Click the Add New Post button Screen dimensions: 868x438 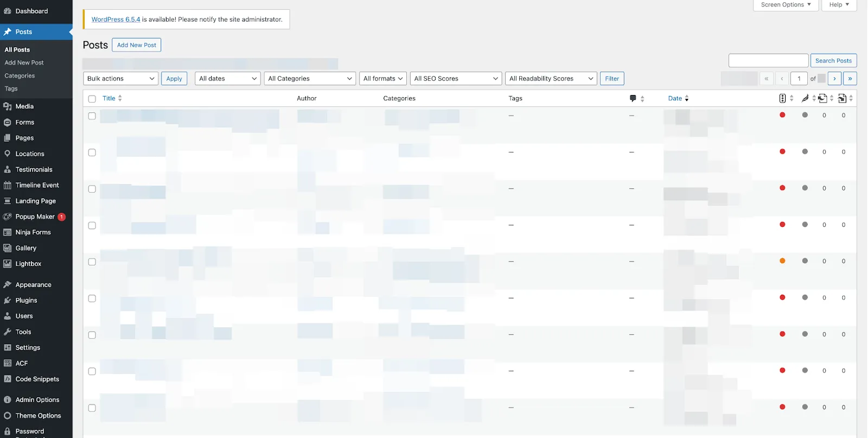tap(137, 45)
